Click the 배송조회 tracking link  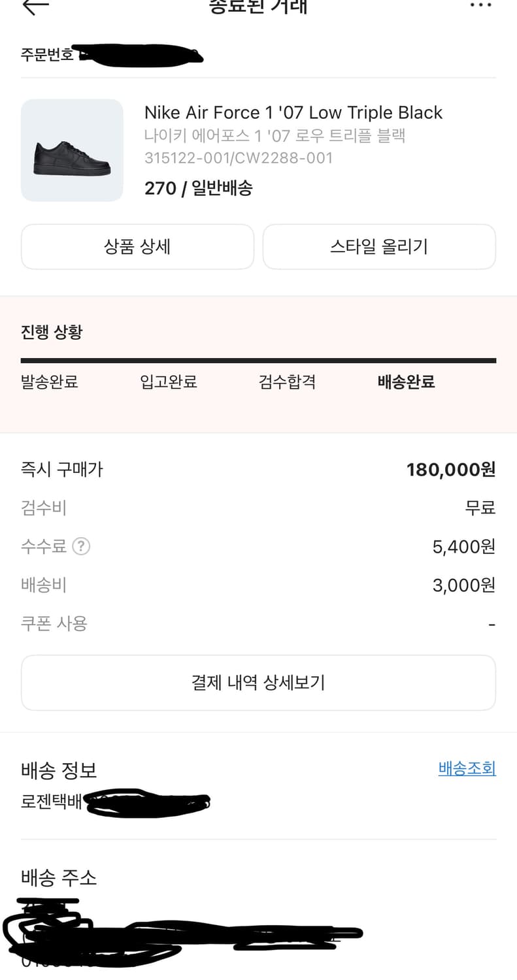tap(467, 768)
